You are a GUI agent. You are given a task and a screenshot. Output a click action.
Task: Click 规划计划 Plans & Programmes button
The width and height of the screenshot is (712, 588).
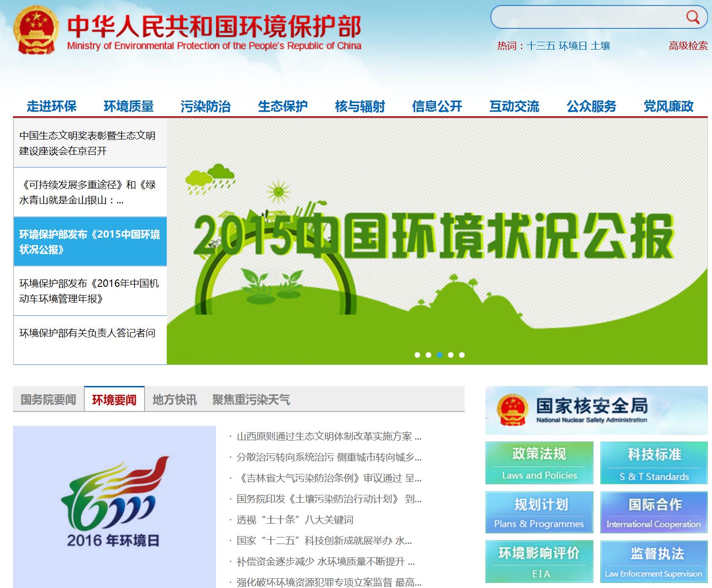click(539, 512)
